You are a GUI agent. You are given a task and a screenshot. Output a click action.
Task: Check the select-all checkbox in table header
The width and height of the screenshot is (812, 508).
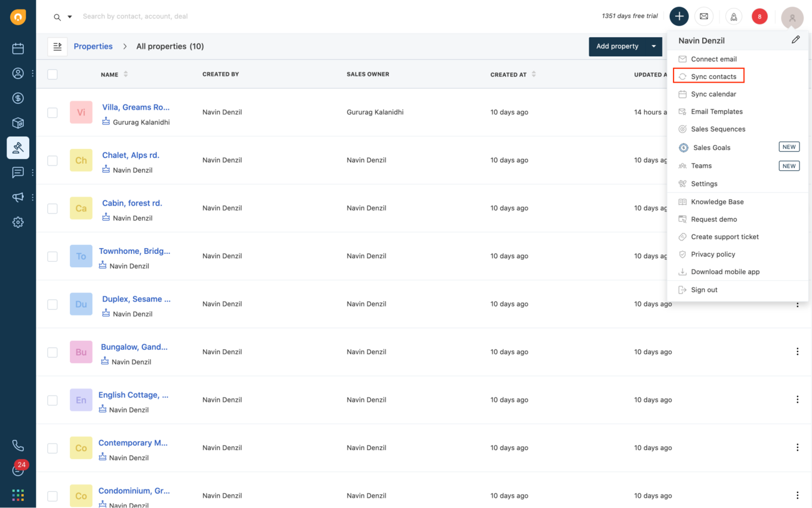coord(53,74)
